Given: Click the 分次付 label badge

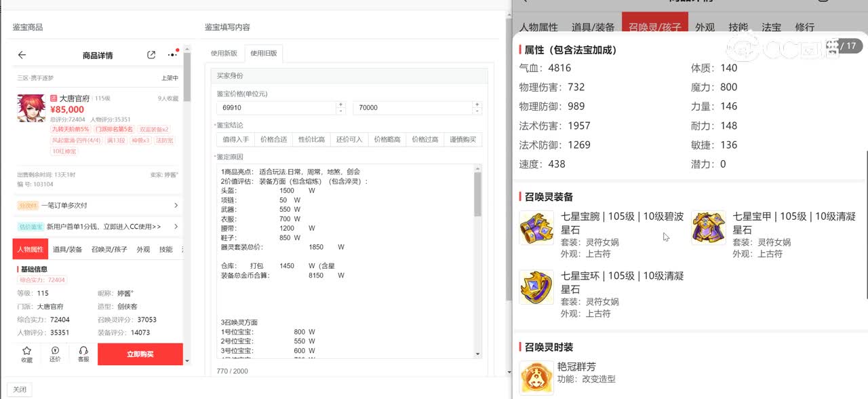Looking at the screenshot, I should 28,205.
